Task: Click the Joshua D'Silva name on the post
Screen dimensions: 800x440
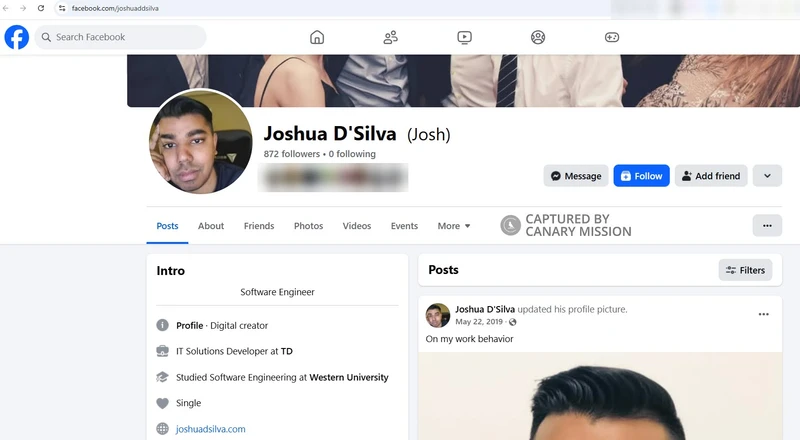Action: pyautogui.click(x=485, y=309)
